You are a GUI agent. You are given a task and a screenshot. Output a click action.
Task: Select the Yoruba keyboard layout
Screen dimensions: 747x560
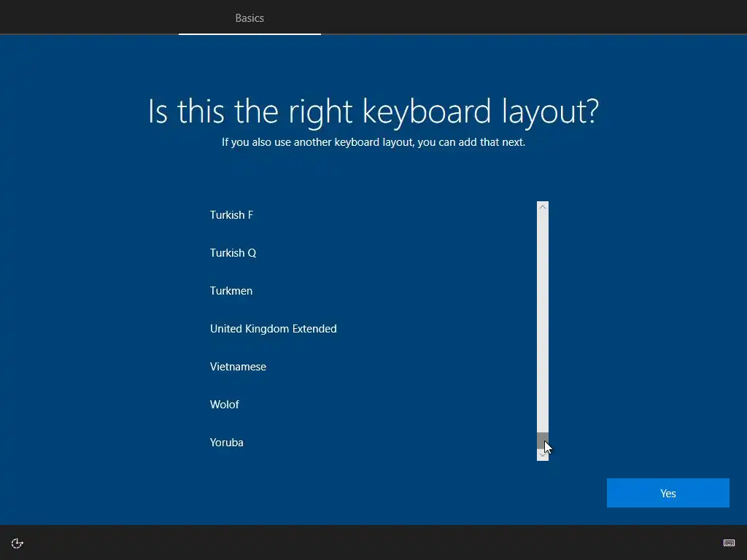click(x=373, y=443)
